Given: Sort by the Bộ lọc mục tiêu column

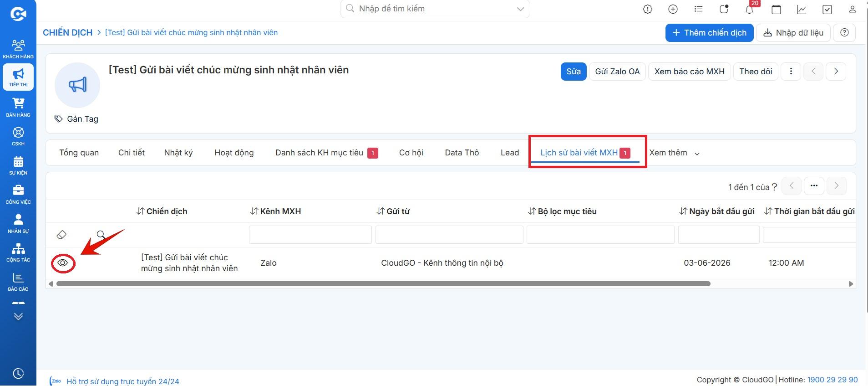Looking at the screenshot, I should 562,211.
